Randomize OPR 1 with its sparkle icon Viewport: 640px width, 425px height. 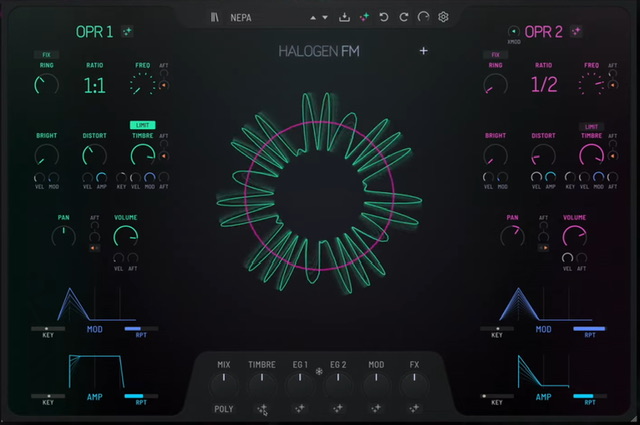point(127,31)
